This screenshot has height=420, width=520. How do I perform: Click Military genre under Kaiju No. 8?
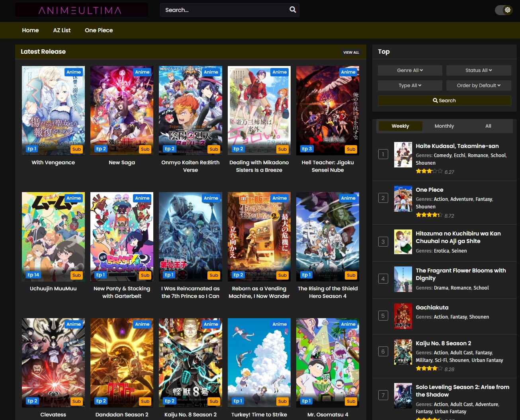(x=424, y=360)
